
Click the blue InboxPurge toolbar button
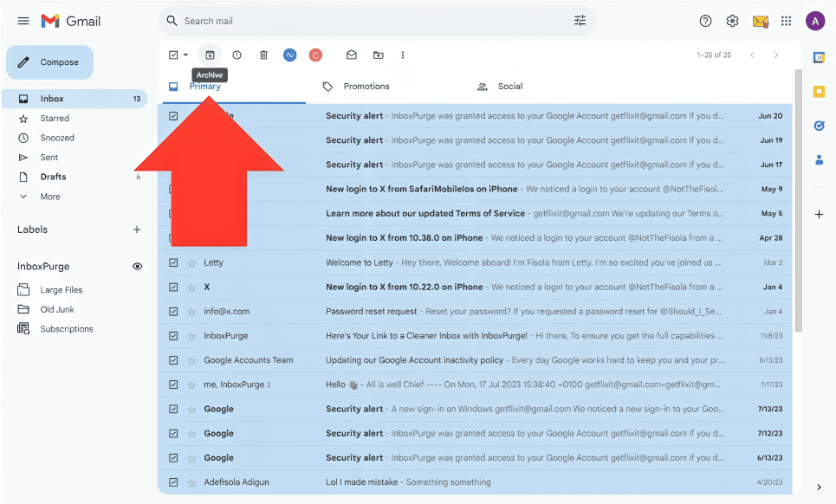[x=289, y=55]
